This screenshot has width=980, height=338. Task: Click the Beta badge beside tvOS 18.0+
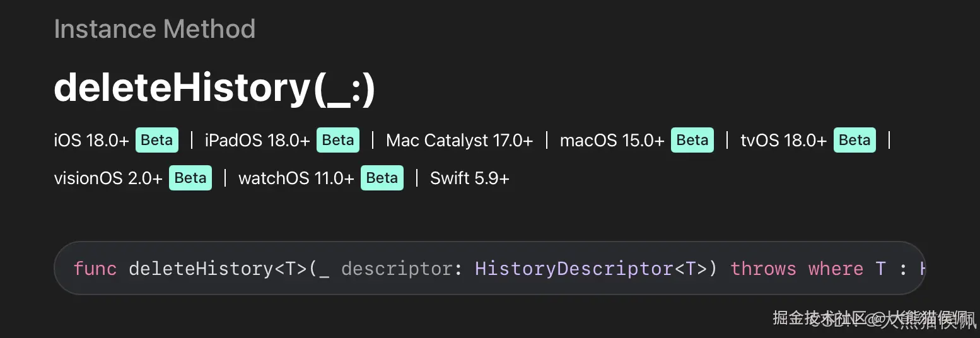(855, 140)
